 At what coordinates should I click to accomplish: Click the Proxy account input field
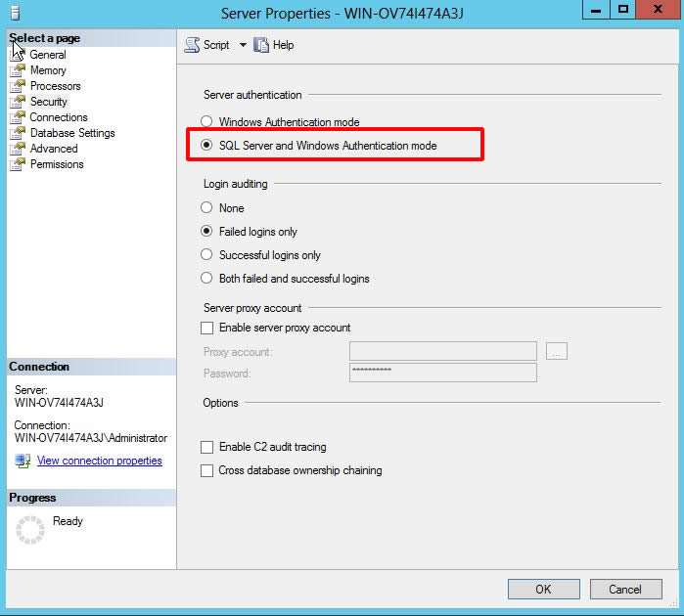(x=442, y=351)
